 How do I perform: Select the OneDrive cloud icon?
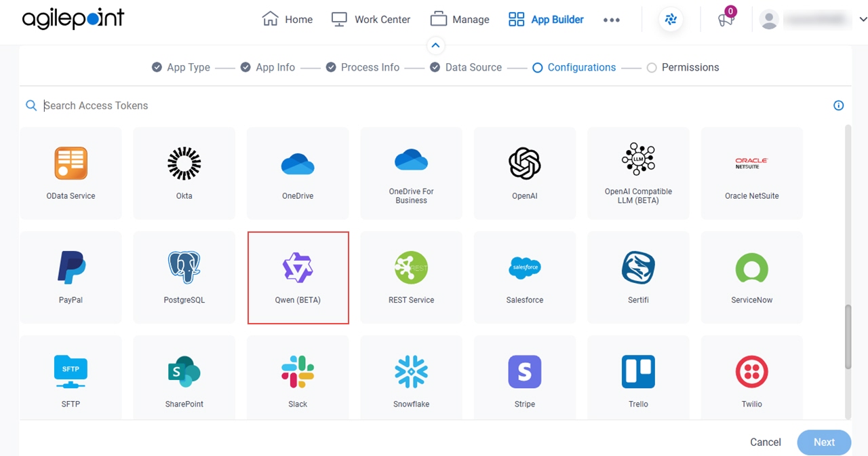point(298,164)
